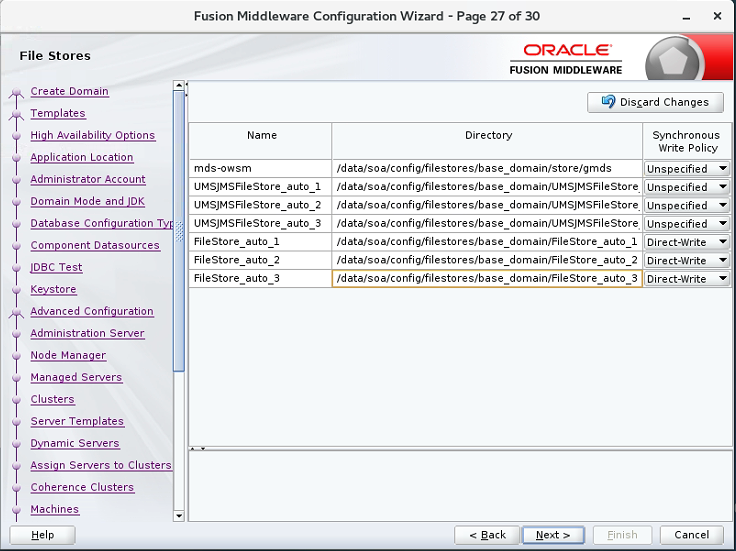
Task: Minimize the Configuration Wizard window
Action: pos(686,17)
